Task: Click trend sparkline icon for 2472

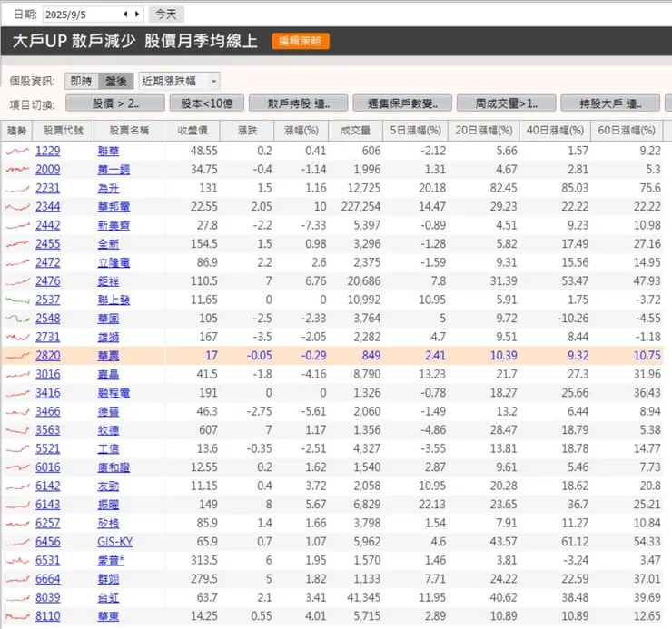Action: point(17,262)
